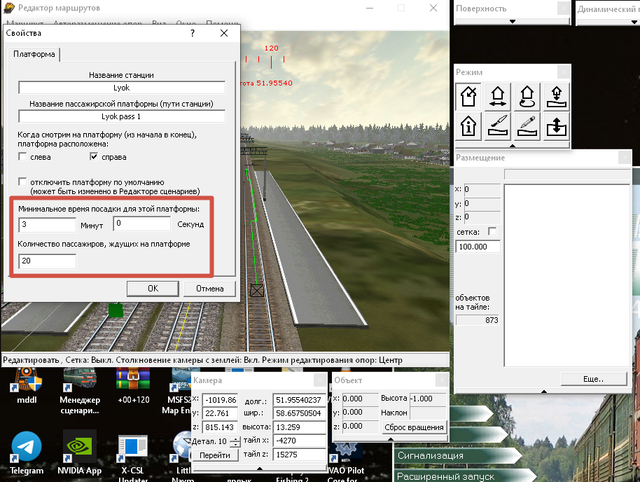The width and height of the screenshot is (640, 482).
Task: Click the шир. field showing 58.65750504
Action: coord(299,413)
